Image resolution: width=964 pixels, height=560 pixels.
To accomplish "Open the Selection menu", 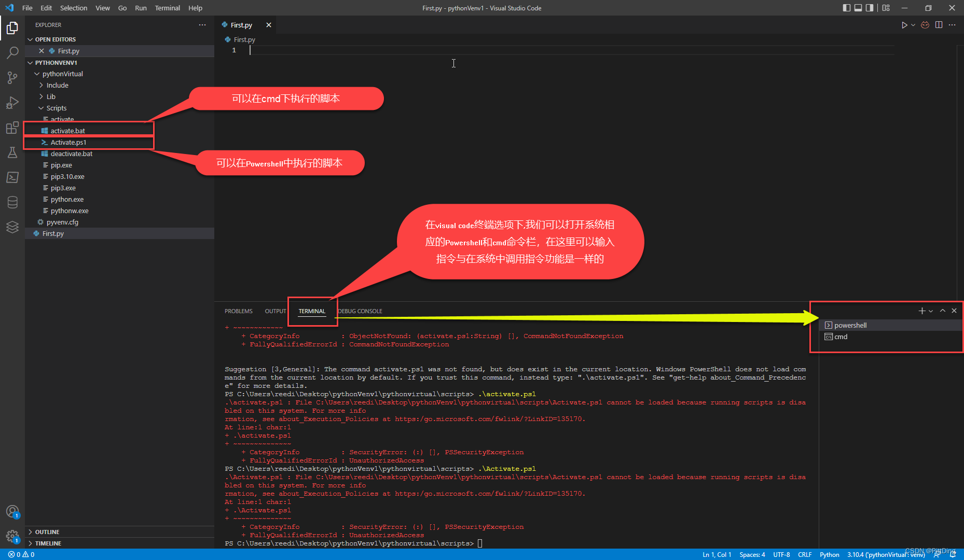I will (x=74, y=8).
